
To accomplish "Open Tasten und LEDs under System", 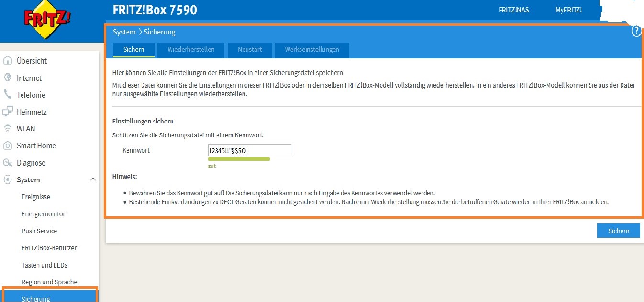I will (44, 265).
